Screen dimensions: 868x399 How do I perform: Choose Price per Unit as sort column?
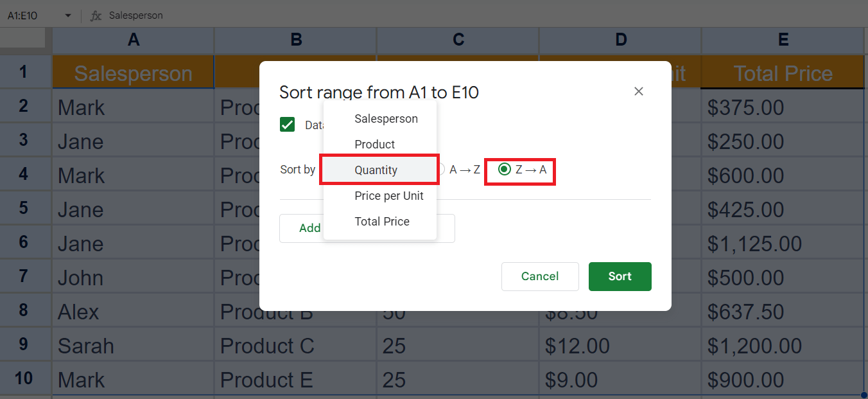(389, 195)
